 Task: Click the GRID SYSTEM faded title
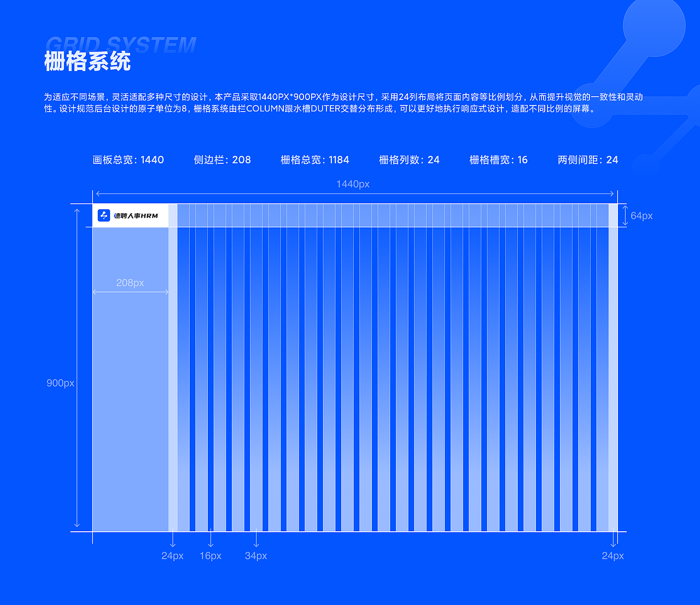(121, 44)
